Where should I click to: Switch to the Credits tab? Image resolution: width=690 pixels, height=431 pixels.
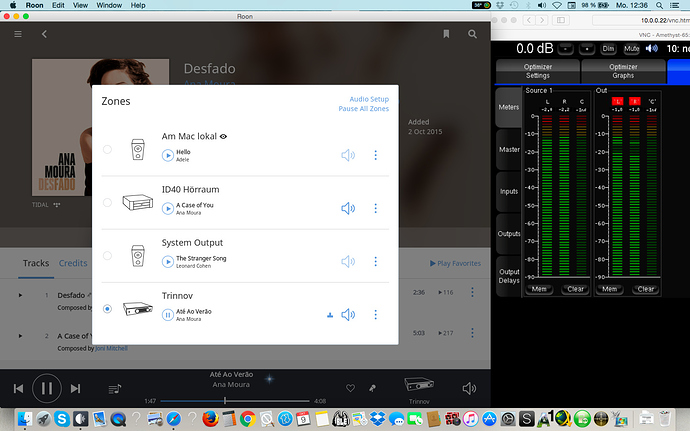[73, 263]
